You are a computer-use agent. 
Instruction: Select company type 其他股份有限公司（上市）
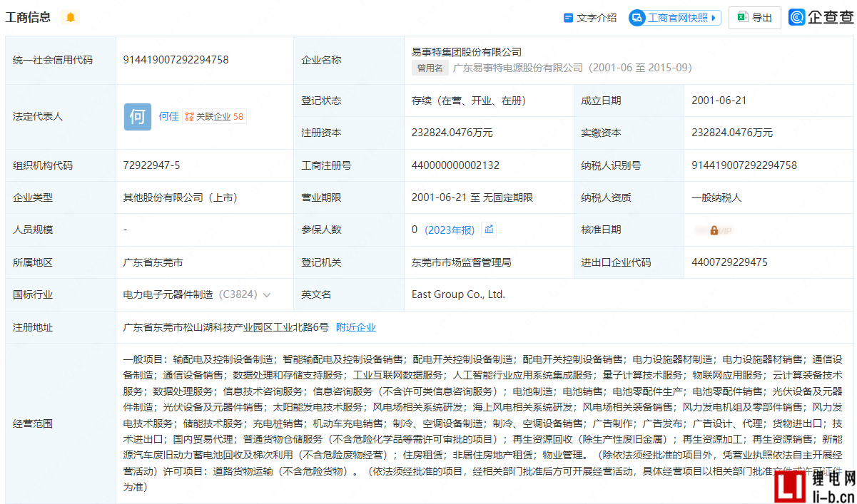tap(181, 197)
